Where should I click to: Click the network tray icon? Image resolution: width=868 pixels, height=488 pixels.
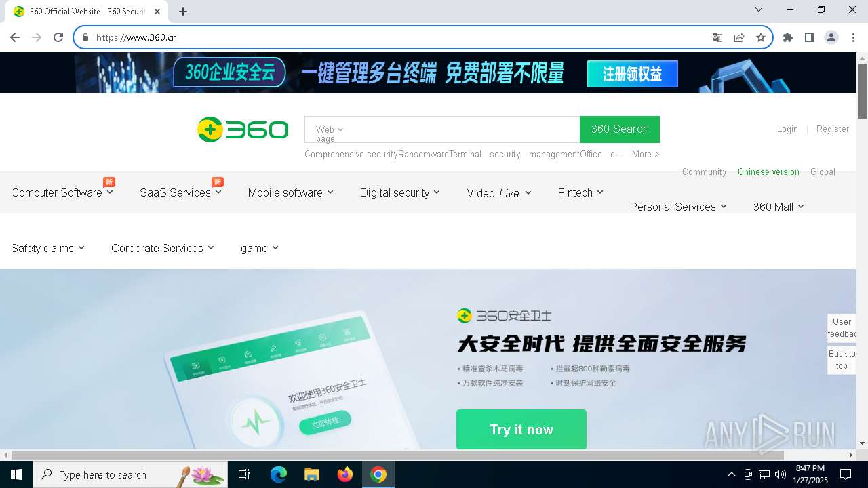click(764, 474)
